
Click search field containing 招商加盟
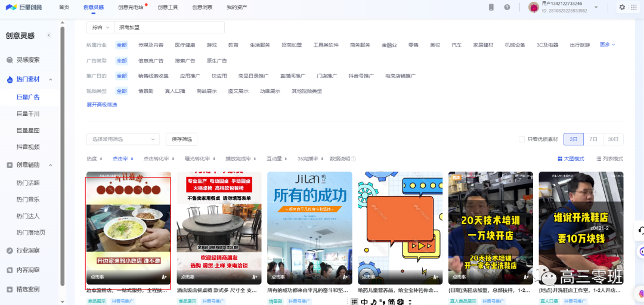pos(169,27)
